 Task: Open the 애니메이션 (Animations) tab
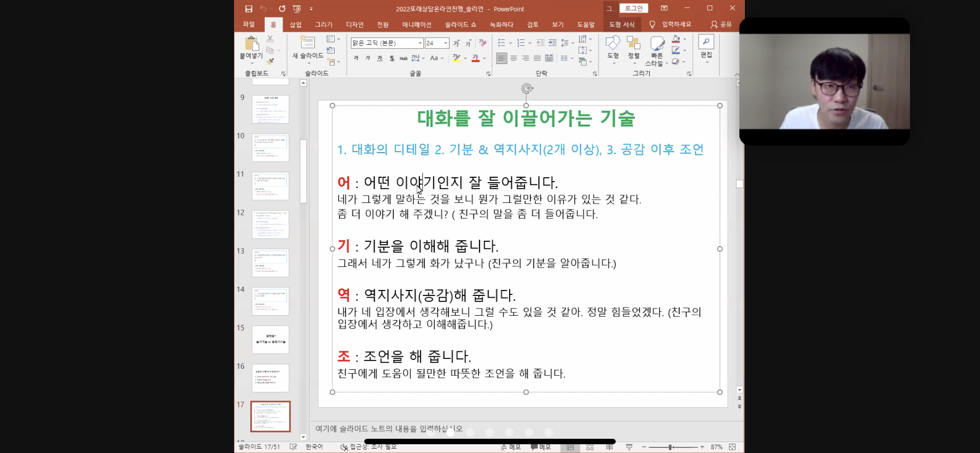(417, 25)
